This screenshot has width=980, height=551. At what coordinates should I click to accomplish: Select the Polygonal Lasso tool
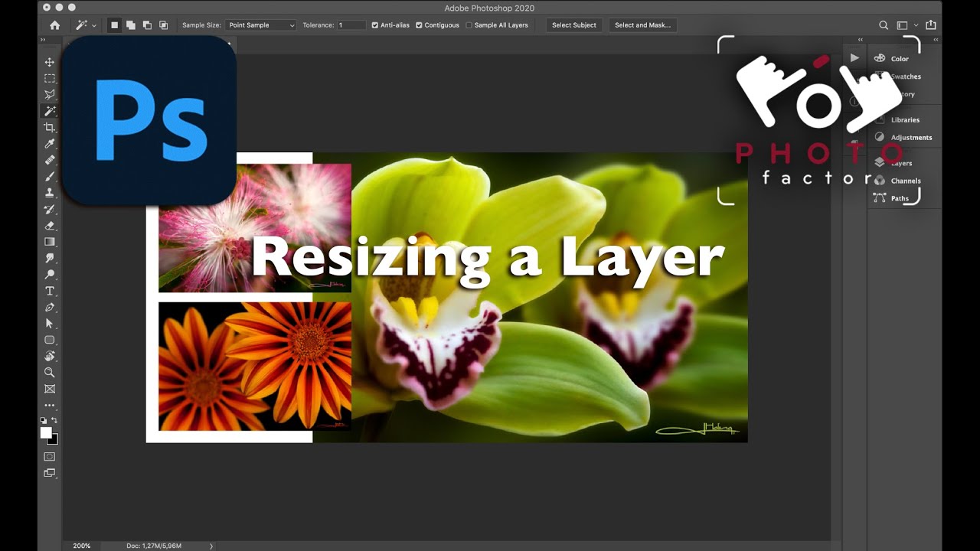[x=50, y=95]
